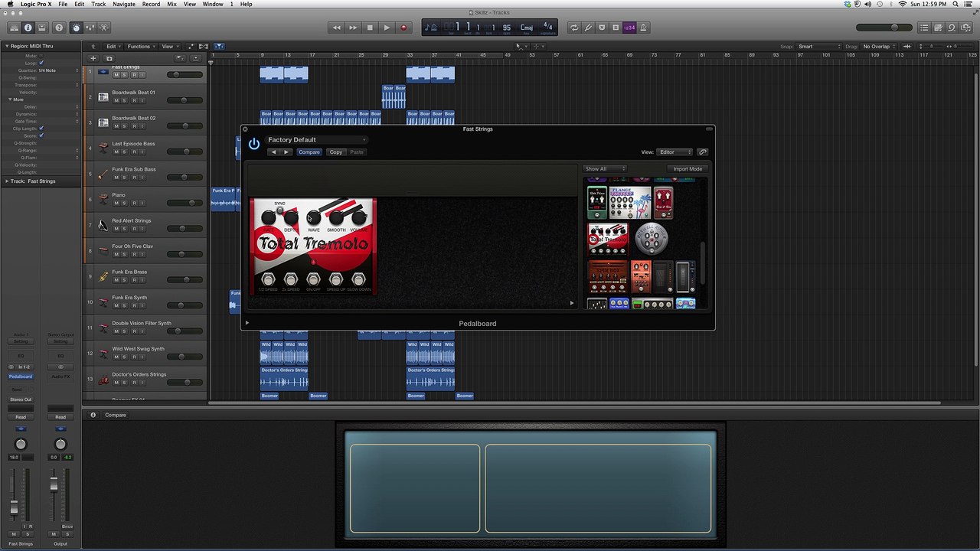
Task: Stop playback with the Stop button
Action: (370, 28)
